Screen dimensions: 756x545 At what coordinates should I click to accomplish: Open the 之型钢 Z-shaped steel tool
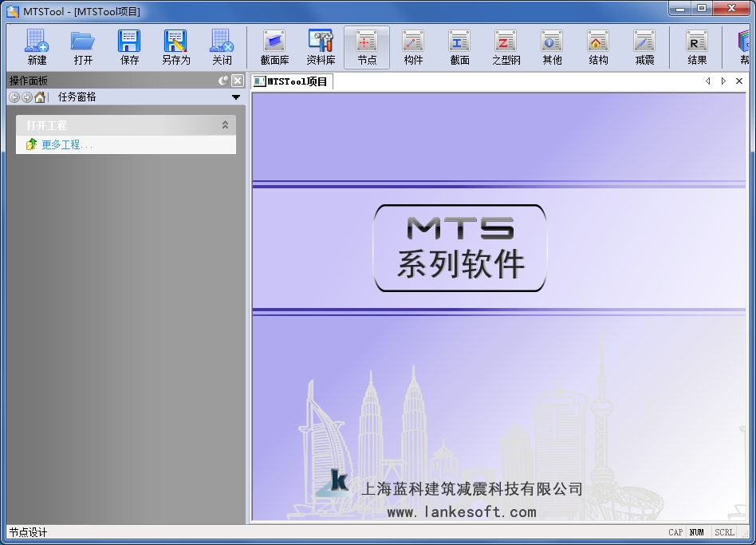pyautogui.click(x=505, y=46)
